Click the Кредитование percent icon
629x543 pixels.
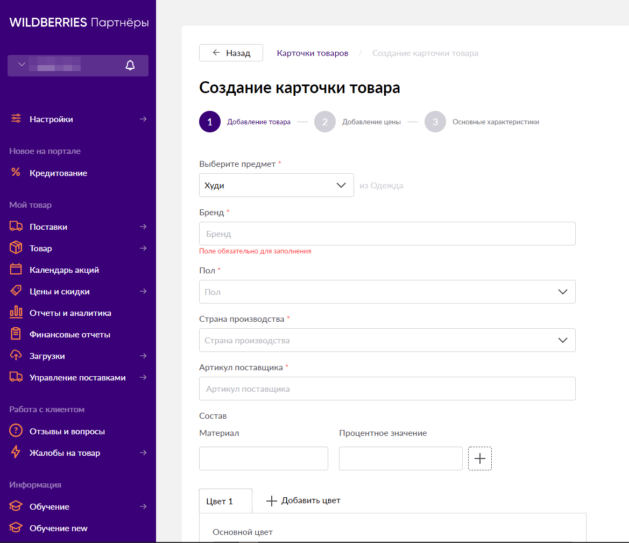pyautogui.click(x=16, y=172)
